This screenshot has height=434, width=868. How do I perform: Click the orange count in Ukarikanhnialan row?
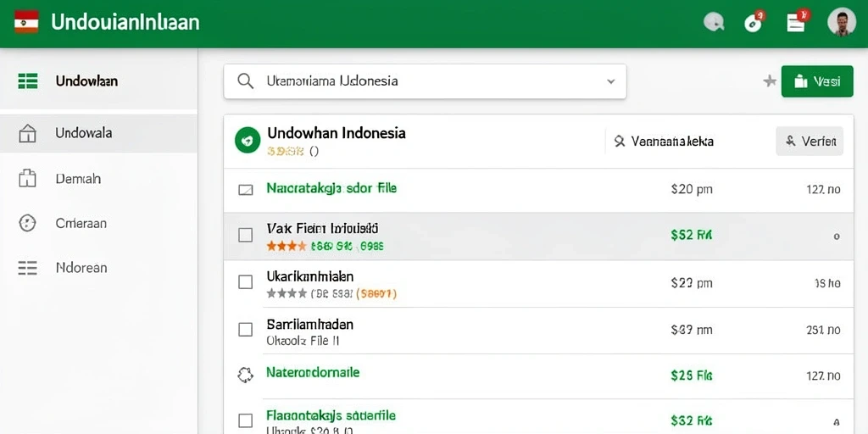376,294
